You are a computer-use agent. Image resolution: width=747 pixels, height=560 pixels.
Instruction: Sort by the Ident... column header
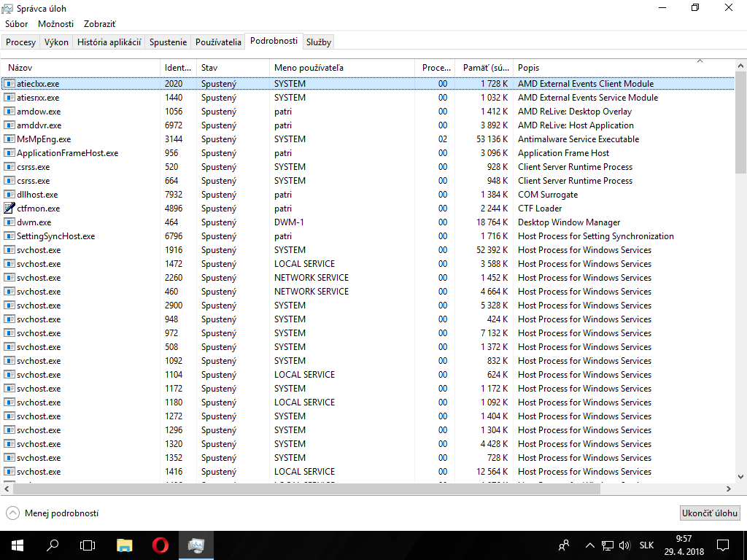pos(178,68)
